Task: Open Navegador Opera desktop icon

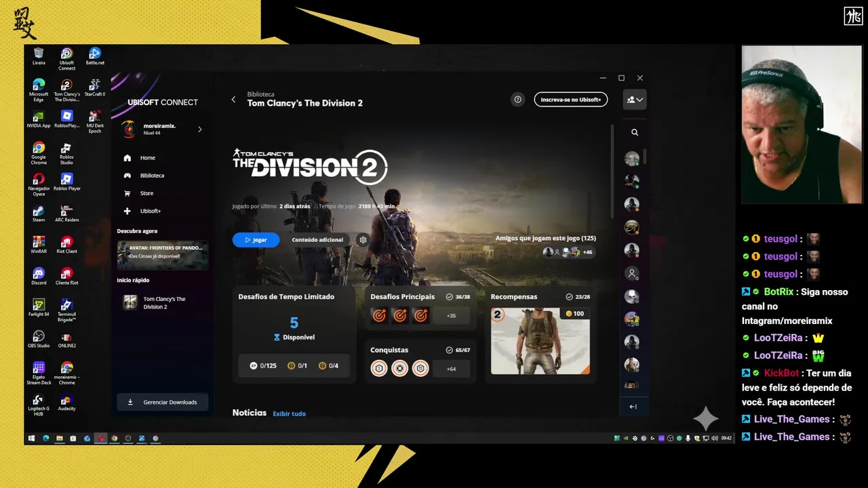Action: click(39, 184)
